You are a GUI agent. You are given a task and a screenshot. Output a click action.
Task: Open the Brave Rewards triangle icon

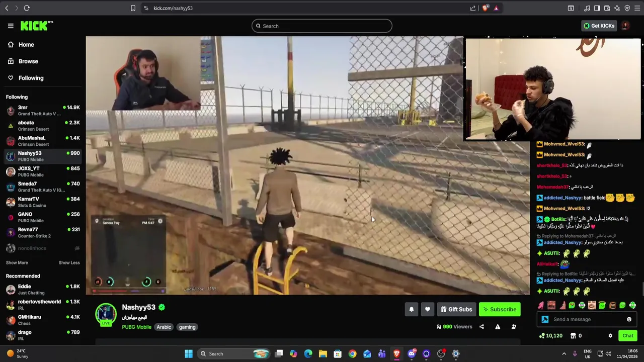point(496,8)
